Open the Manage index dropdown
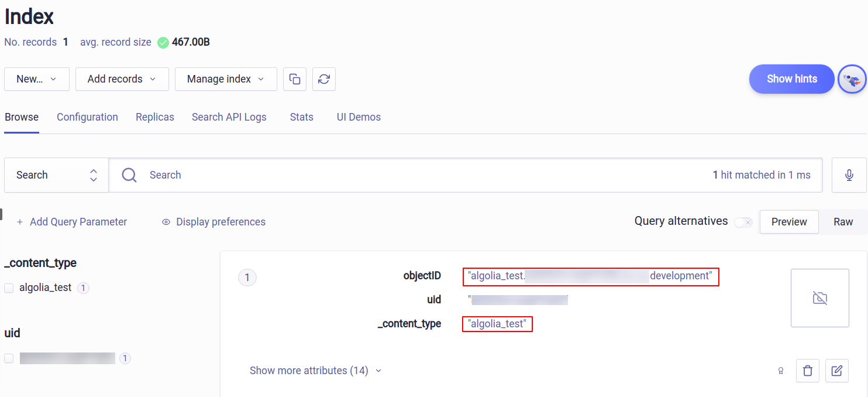Screen dimensions: 868x397 click(226, 79)
